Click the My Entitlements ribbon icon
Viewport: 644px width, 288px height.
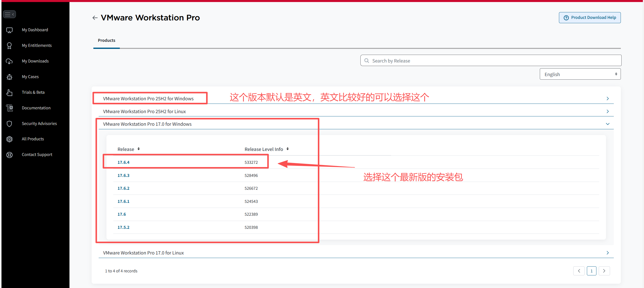(x=9, y=46)
